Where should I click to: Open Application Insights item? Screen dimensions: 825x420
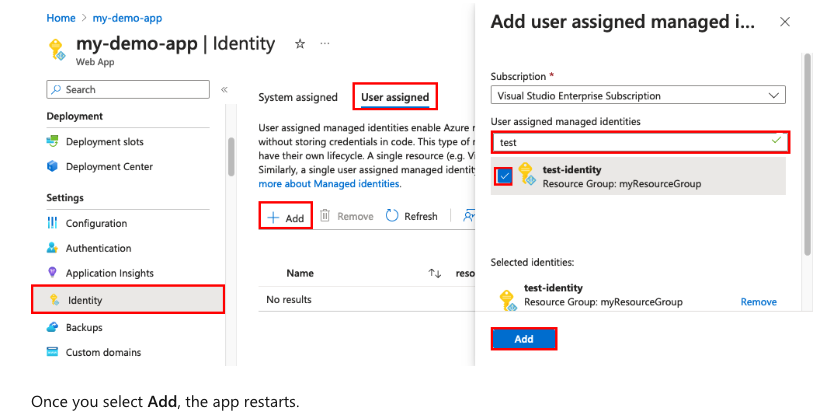coord(109,273)
